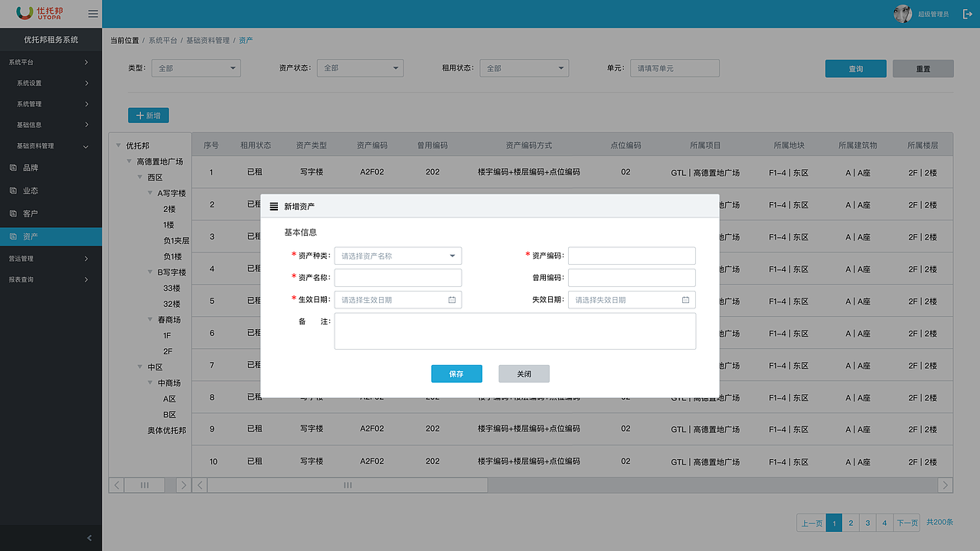
Task: Open the 租用状态 filter dropdown
Action: (525, 68)
